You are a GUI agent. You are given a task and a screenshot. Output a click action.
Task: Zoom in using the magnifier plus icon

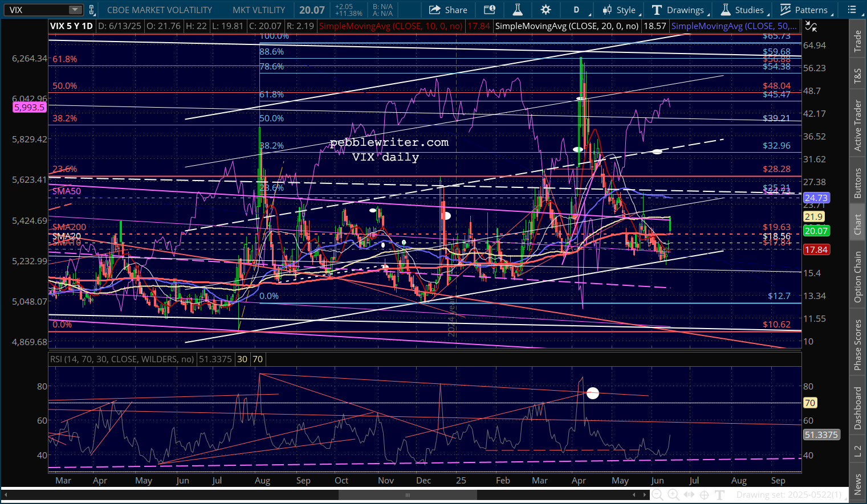coord(673,495)
